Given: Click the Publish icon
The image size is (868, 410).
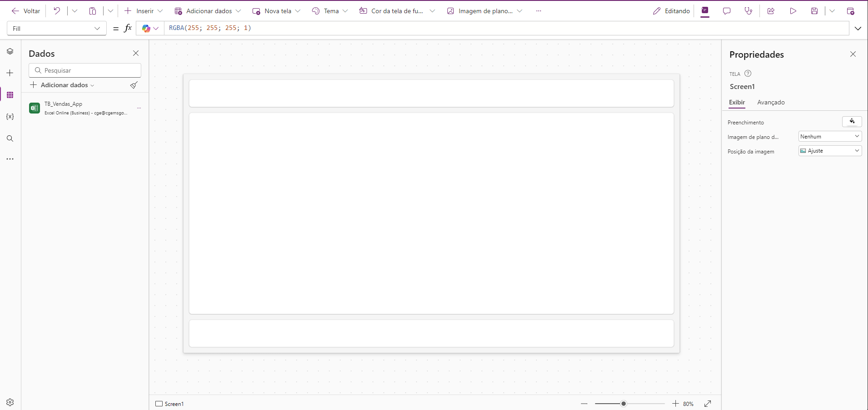Looking at the screenshot, I should coord(851,11).
